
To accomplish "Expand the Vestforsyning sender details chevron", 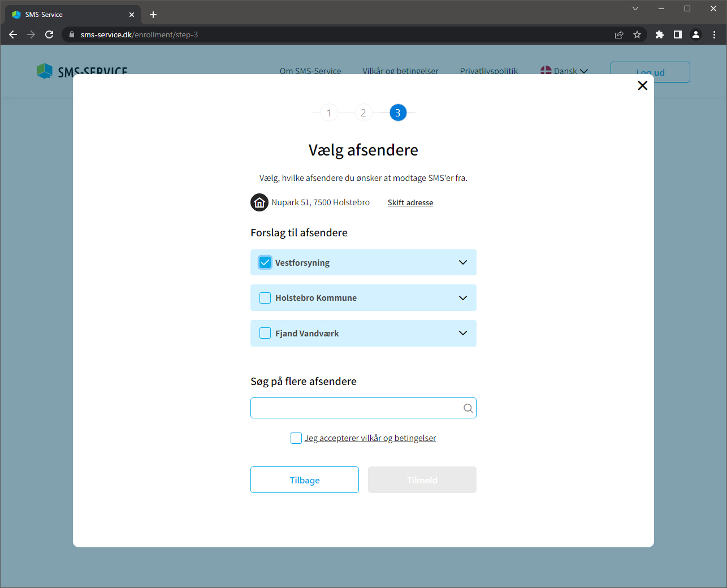I will (x=462, y=262).
